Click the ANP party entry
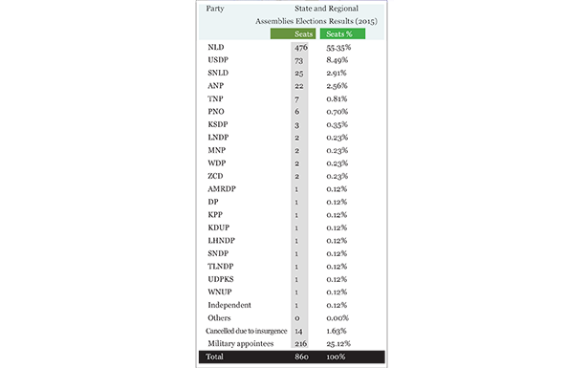Image resolution: width=588 pixels, height=368 pixels. [x=216, y=86]
